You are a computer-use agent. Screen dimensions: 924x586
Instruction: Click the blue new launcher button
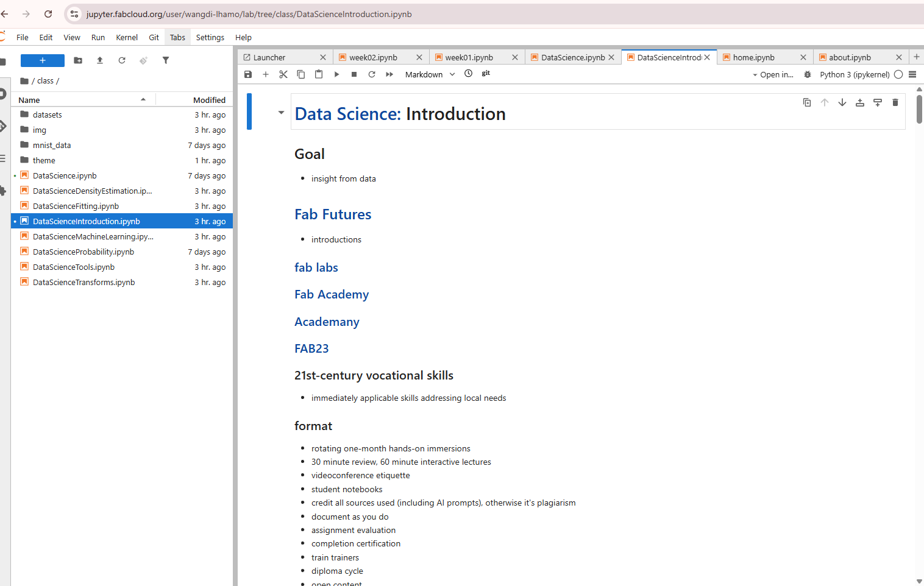pyautogui.click(x=43, y=60)
